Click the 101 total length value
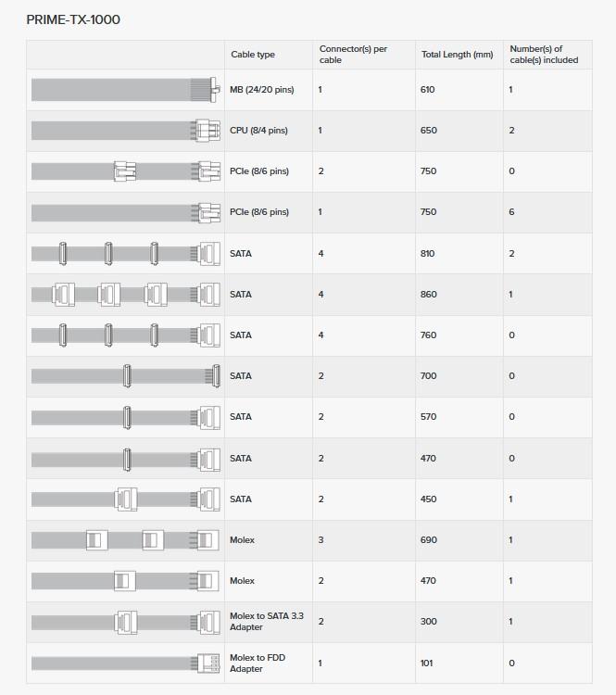 [427, 663]
